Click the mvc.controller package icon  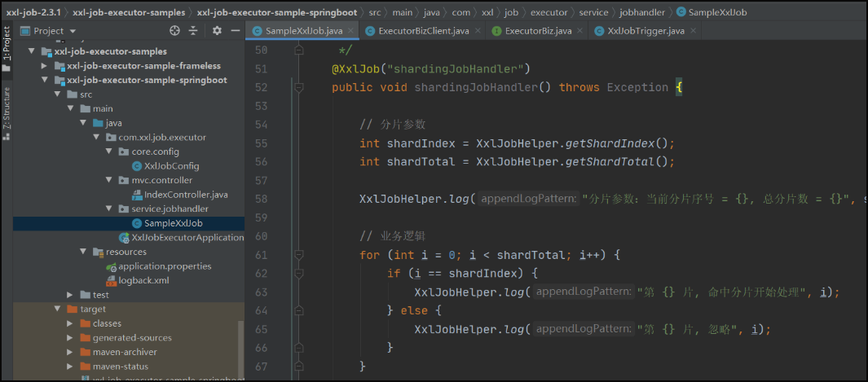tap(123, 180)
